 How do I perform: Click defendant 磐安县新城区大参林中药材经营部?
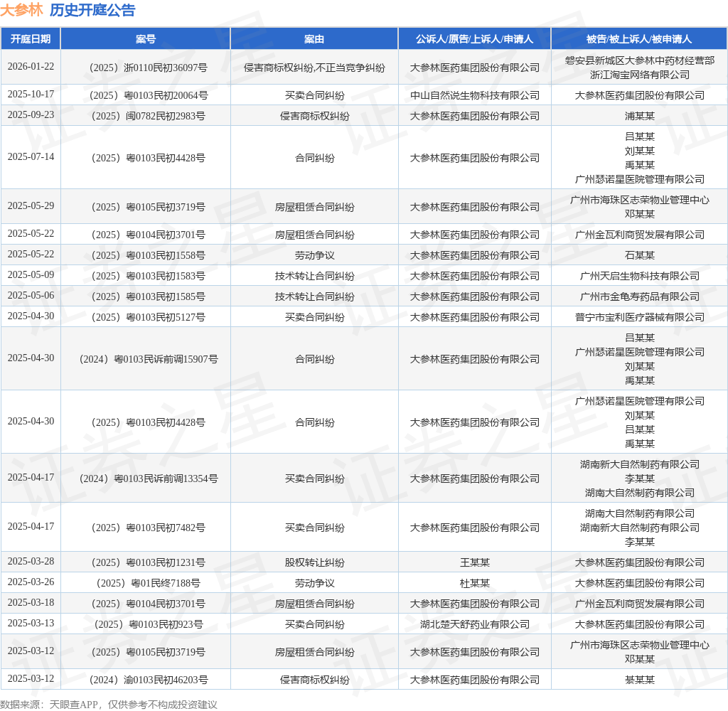coord(639,60)
